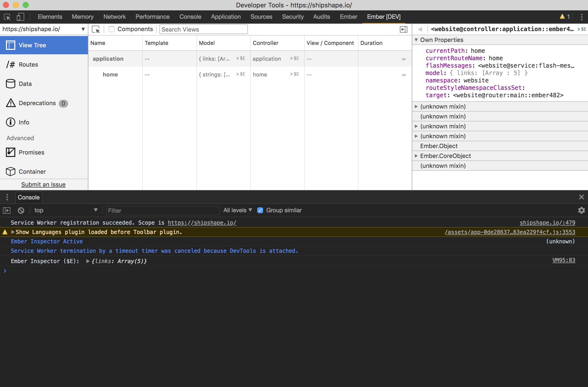Focus the Search Views input field

pyautogui.click(x=204, y=29)
